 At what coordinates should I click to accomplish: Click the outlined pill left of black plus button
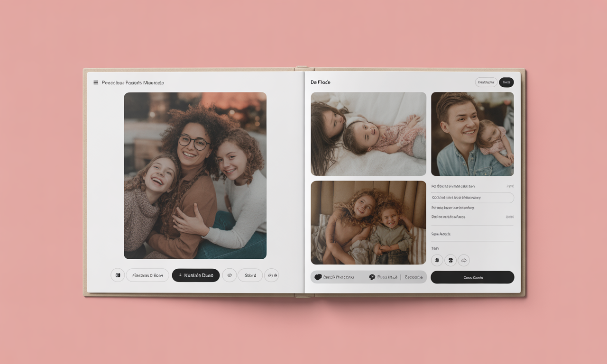click(x=147, y=275)
